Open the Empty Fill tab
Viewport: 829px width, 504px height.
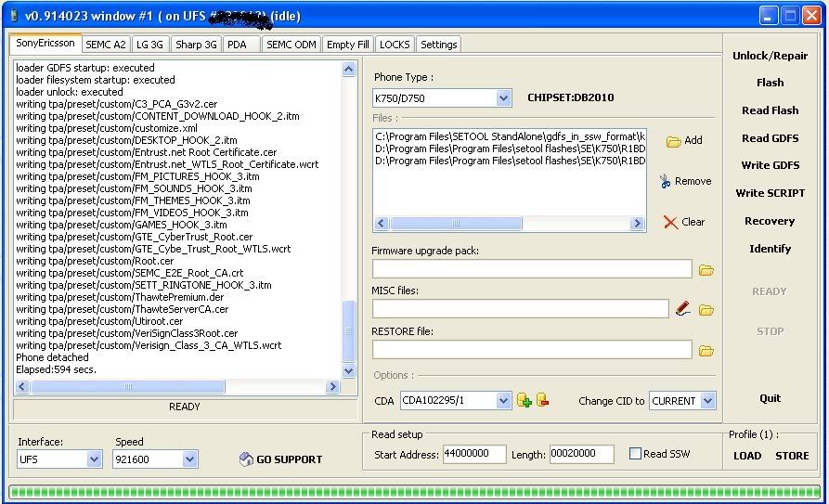point(348,45)
